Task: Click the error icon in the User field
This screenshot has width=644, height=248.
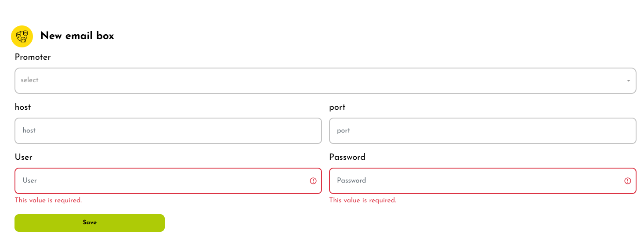Action: click(x=313, y=181)
